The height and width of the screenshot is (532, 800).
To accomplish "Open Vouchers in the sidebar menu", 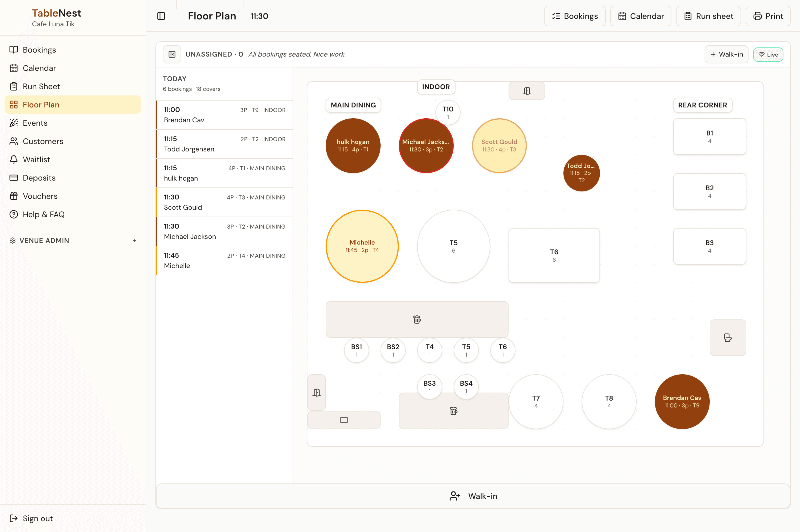I will [x=73, y=196].
